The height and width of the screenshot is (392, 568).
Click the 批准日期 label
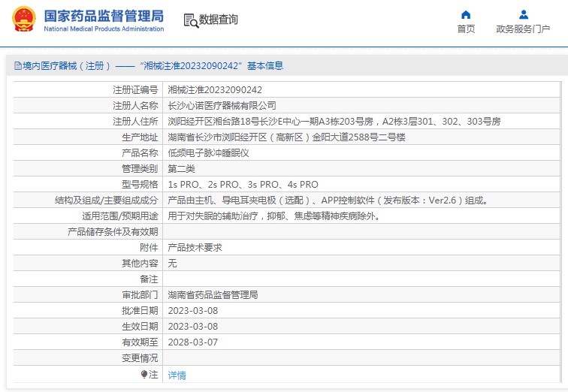[x=140, y=311]
